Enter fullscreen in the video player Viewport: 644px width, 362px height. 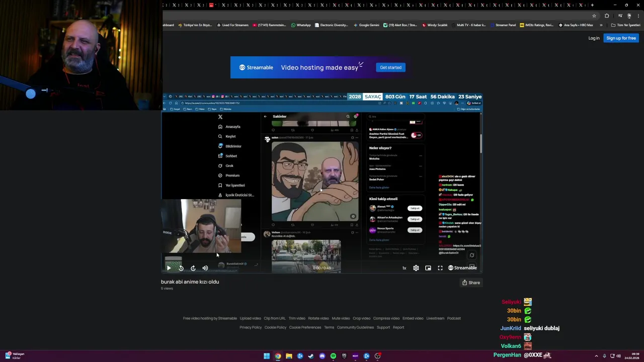click(440, 268)
